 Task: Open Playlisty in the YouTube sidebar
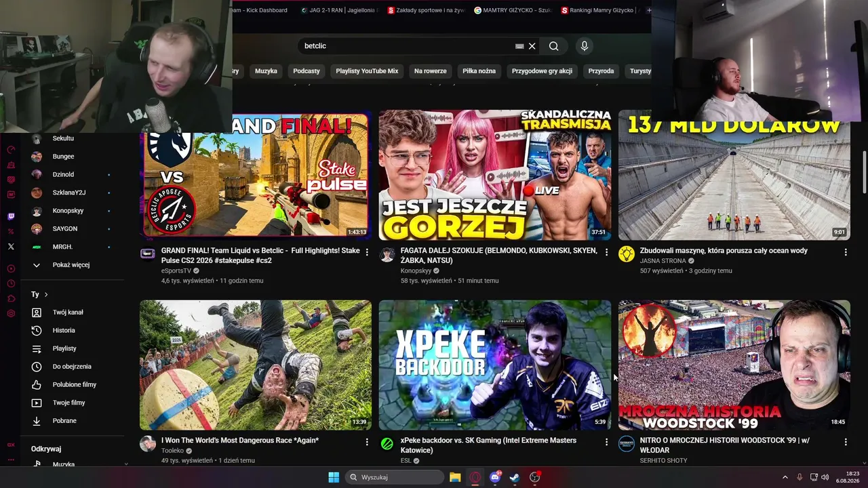coord(65,348)
